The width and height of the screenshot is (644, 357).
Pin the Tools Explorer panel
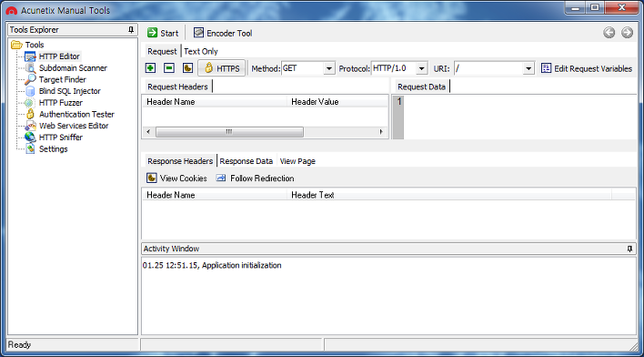(131, 30)
